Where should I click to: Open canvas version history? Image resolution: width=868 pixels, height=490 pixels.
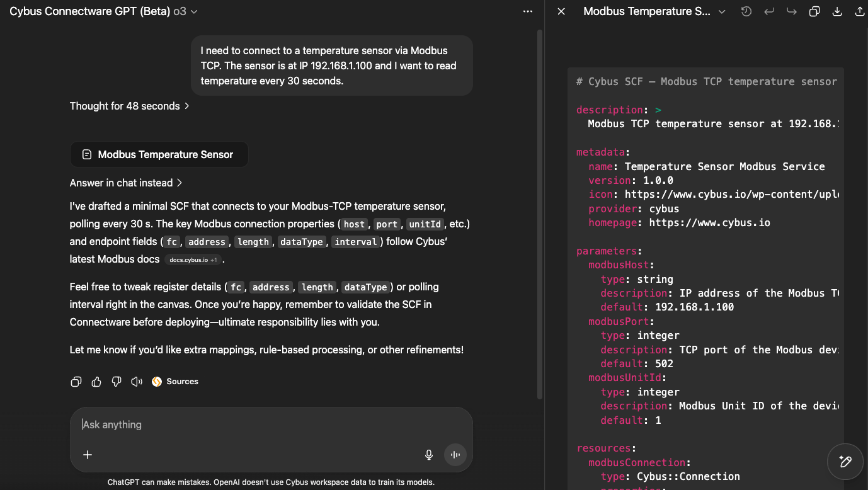(x=746, y=11)
